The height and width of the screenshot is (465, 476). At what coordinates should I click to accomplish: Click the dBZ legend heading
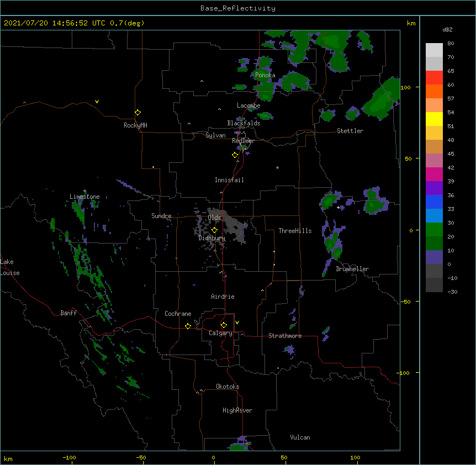point(447,29)
